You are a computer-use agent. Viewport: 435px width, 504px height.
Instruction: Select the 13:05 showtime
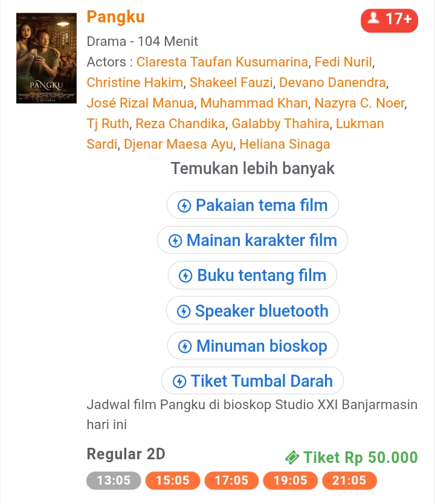[114, 480]
